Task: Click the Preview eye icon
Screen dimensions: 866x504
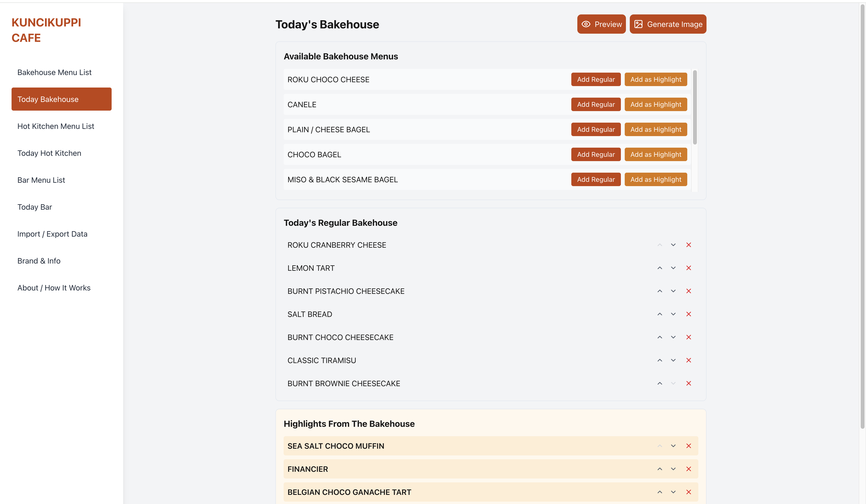Action: (x=586, y=24)
